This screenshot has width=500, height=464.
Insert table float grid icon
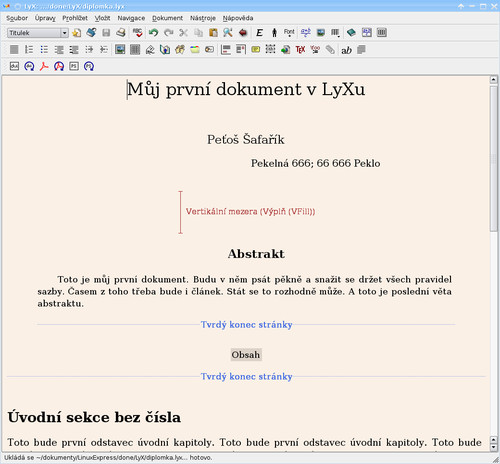(x=135, y=50)
